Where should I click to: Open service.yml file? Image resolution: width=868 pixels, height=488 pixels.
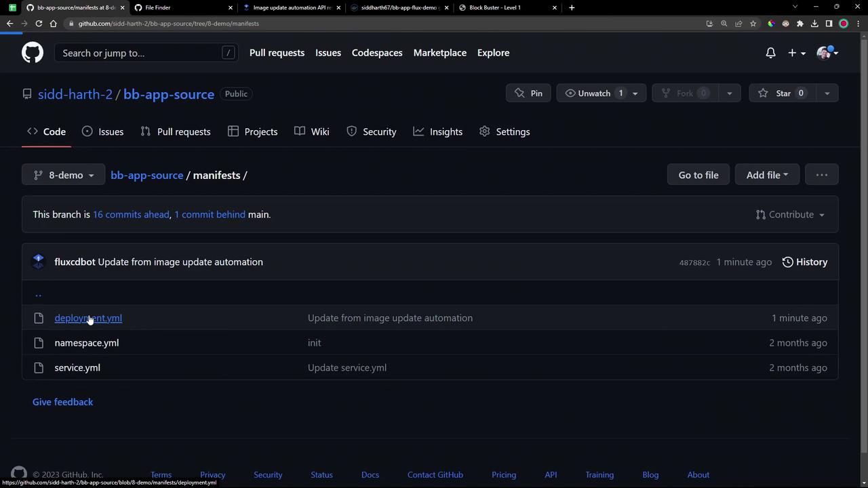pyautogui.click(x=77, y=367)
